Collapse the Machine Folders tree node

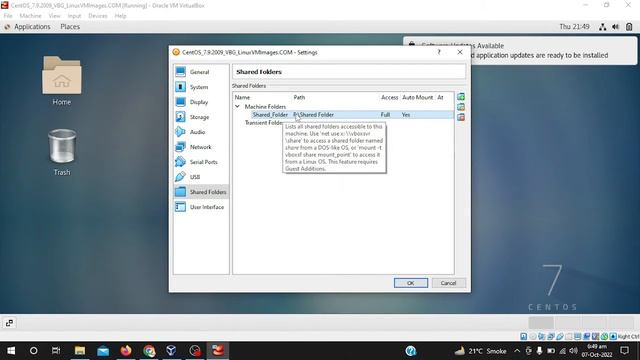(x=237, y=107)
